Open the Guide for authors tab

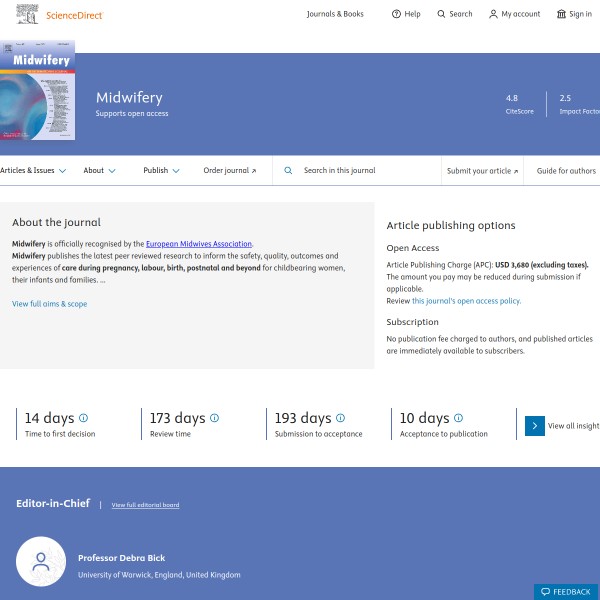pyautogui.click(x=566, y=171)
